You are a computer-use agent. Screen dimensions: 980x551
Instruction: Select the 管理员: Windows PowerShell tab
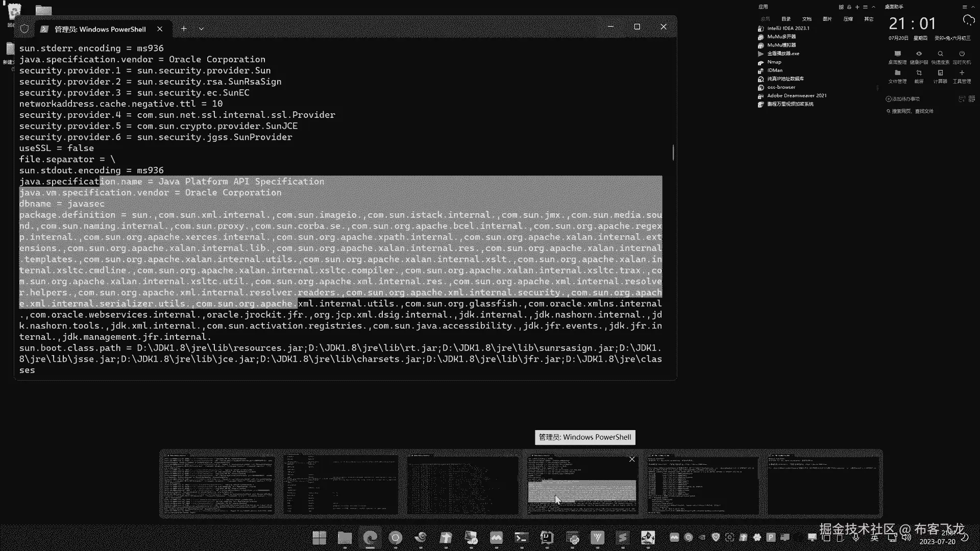point(100,29)
